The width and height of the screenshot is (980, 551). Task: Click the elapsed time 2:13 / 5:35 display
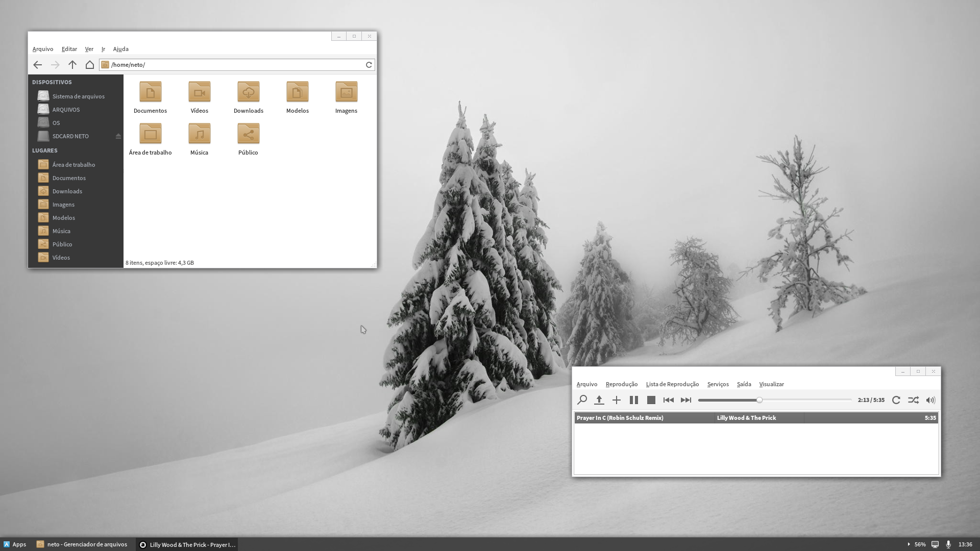pyautogui.click(x=871, y=400)
